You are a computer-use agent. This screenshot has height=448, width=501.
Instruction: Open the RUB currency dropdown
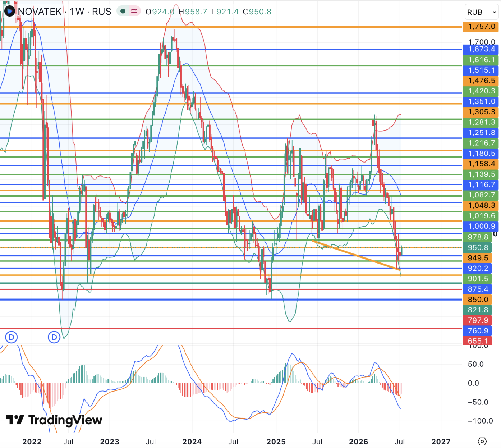482,12
